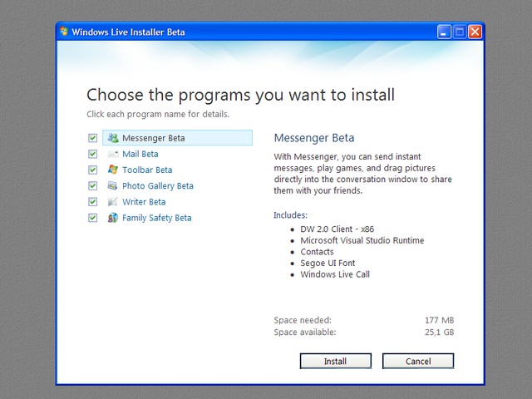
Task: Click the 'Contacts' included item
Action: [x=317, y=252]
